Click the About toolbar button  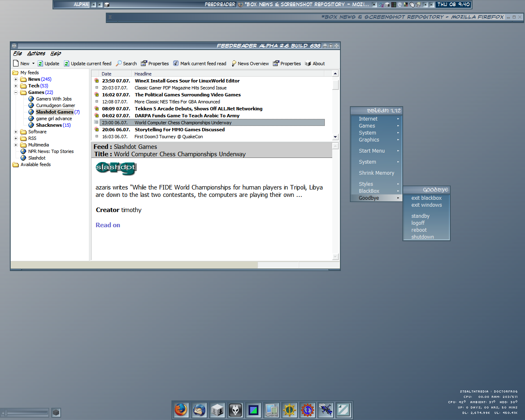point(315,64)
